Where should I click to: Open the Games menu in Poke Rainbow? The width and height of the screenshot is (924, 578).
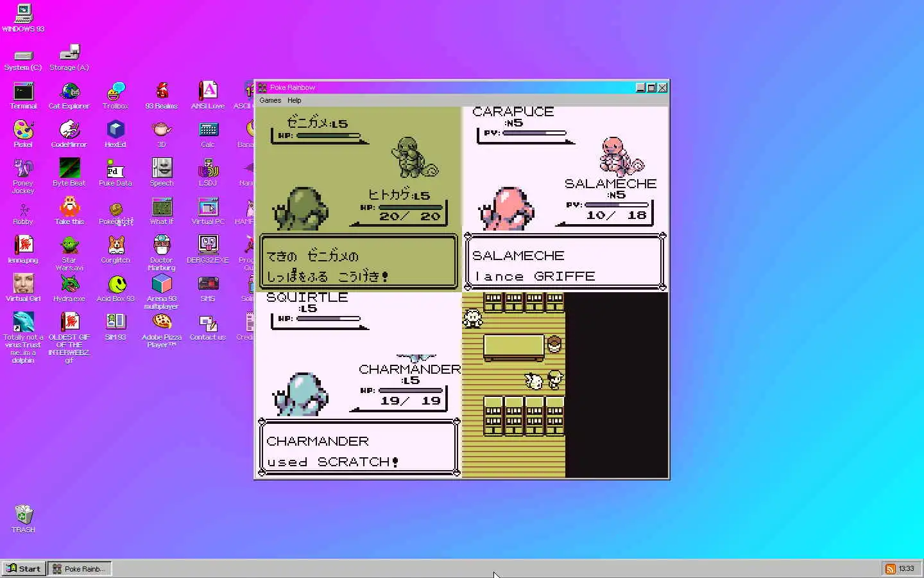(x=270, y=100)
